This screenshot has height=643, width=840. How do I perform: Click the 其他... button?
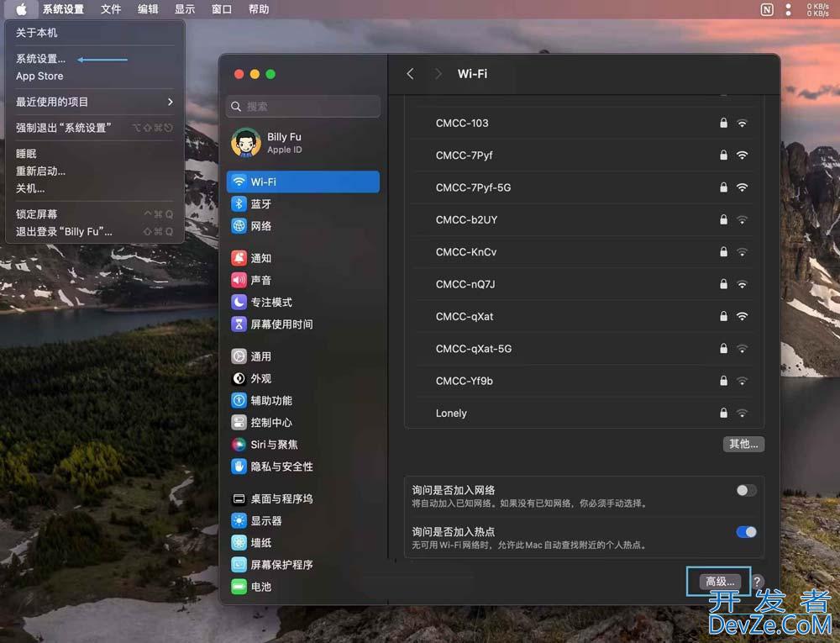743,444
